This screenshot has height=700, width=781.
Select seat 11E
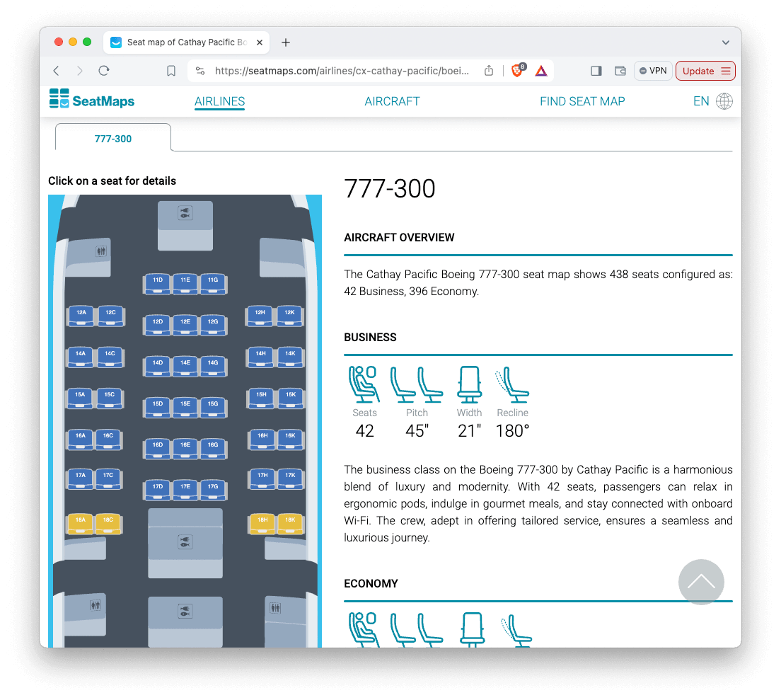click(x=185, y=284)
